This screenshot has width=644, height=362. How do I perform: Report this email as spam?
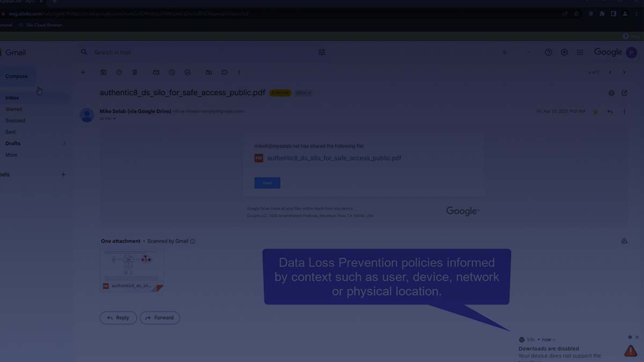(119, 72)
